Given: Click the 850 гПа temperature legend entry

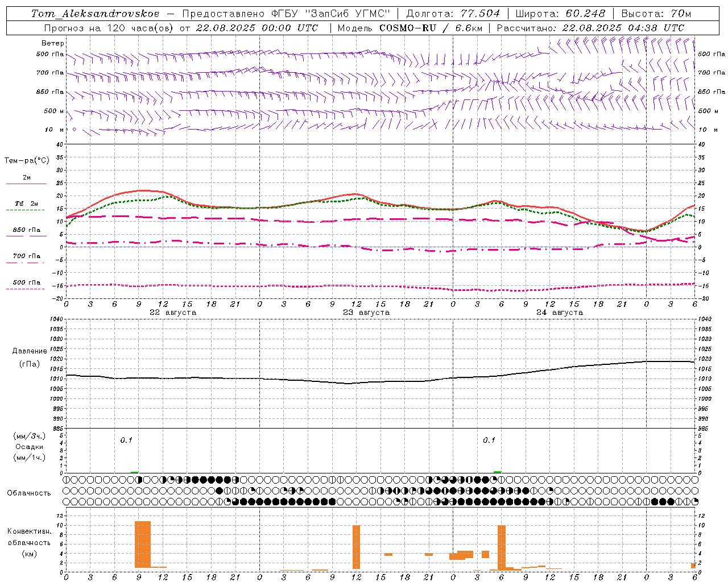Looking at the screenshot, I should (27, 230).
